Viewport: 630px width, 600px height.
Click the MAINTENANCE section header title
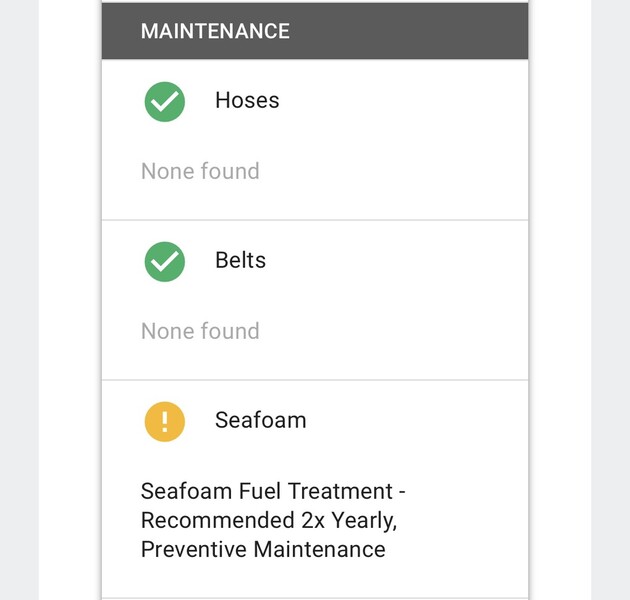tap(215, 31)
